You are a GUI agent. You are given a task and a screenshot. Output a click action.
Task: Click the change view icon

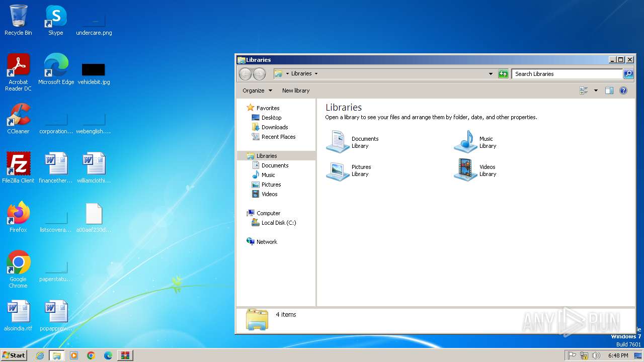pyautogui.click(x=584, y=90)
